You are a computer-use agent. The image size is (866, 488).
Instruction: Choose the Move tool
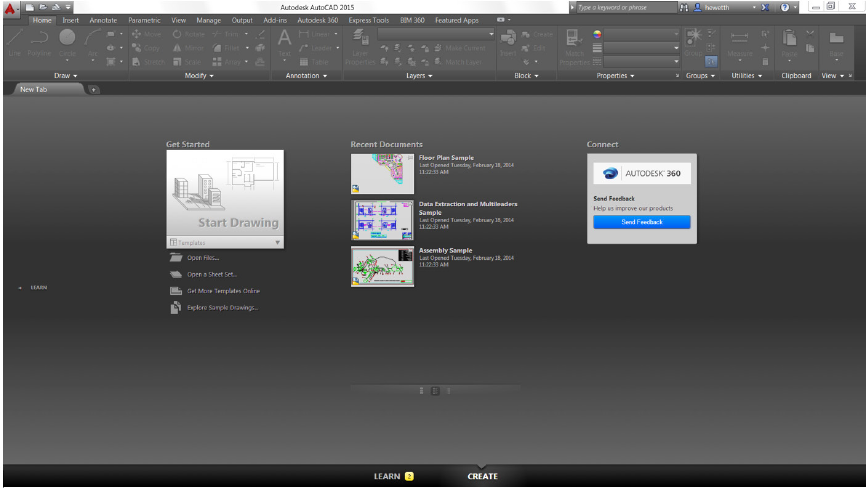click(x=147, y=34)
